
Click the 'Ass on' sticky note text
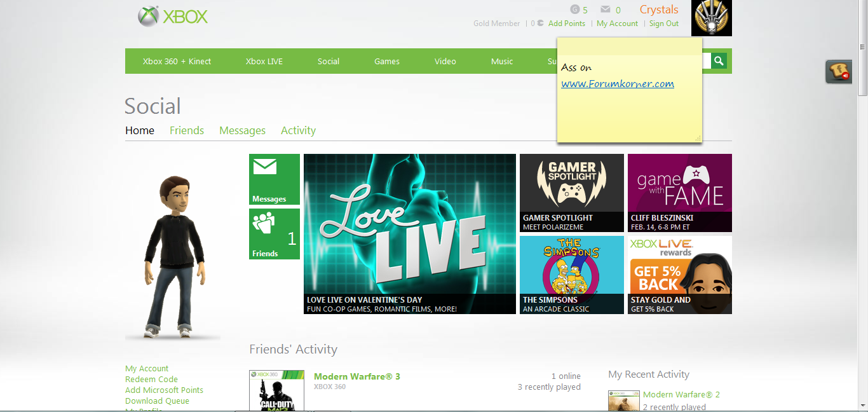pos(576,67)
